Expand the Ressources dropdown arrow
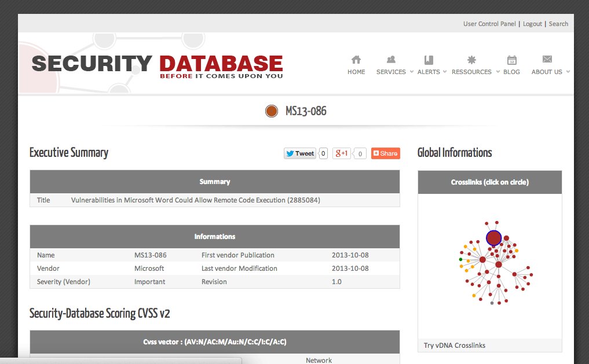This screenshot has height=364, width=589. coord(498,72)
